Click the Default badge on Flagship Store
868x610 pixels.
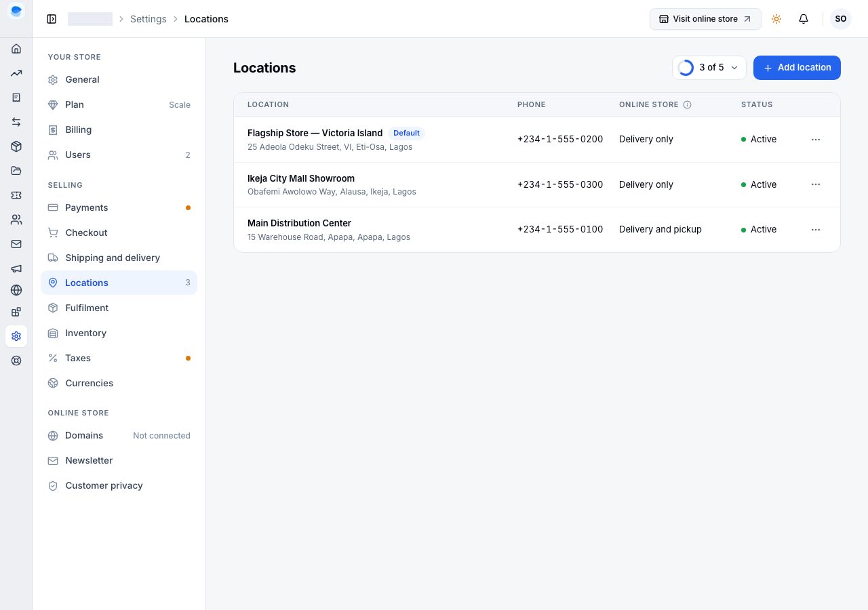click(x=406, y=133)
